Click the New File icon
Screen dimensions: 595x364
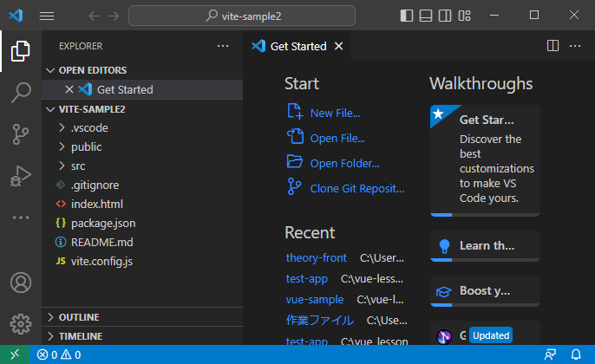[x=295, y=112]
